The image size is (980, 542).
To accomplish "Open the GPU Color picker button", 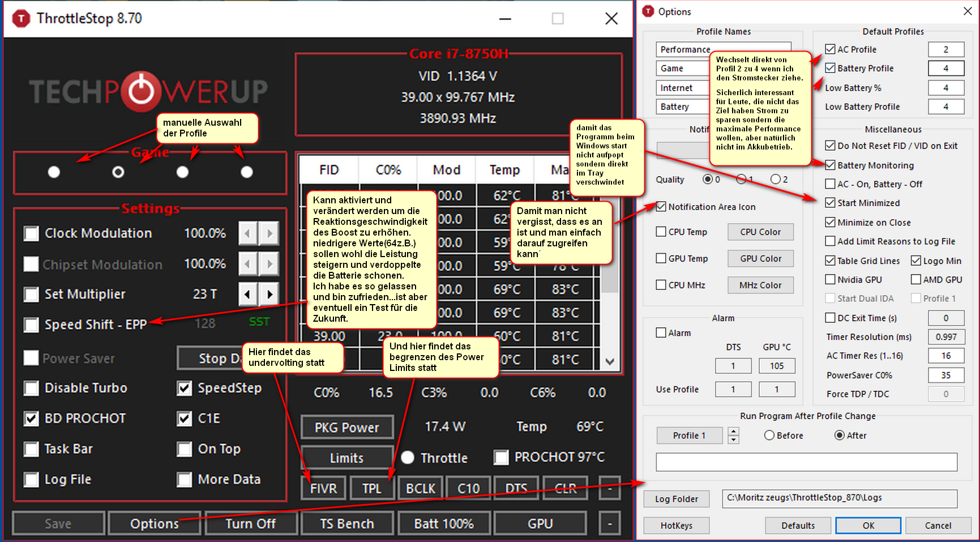I will tap(760, 258).
